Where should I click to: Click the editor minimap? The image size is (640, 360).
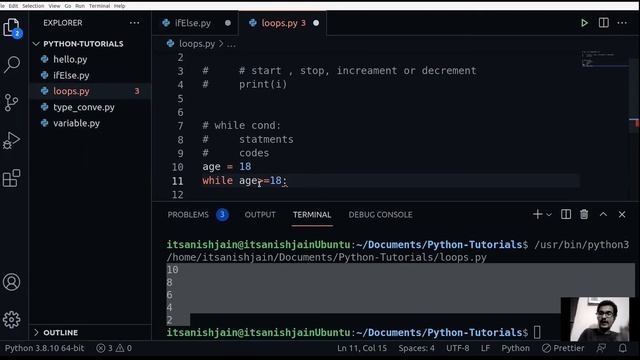(x=605, y=59)
